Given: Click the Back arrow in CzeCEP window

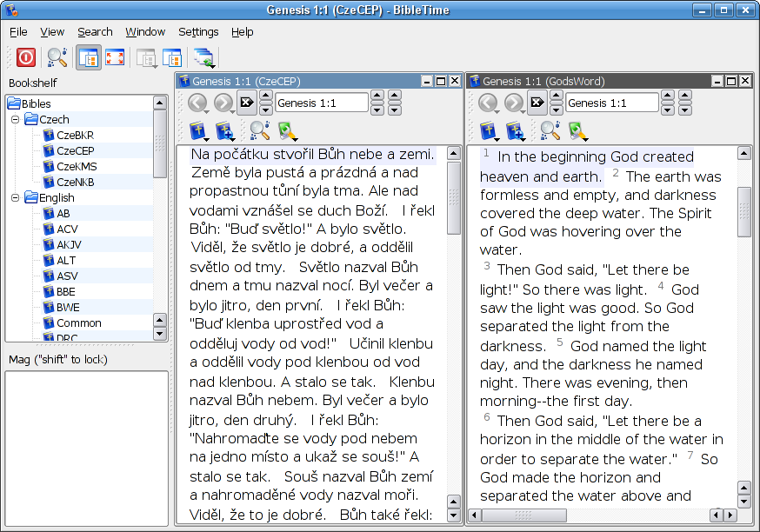Looking at the screenshot, I should pyautogui.click(x=197, y=103).
